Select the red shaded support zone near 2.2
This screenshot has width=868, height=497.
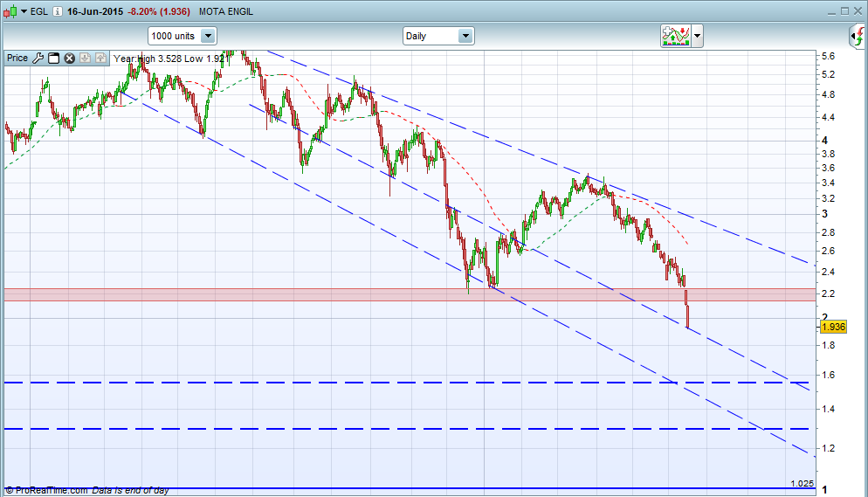[410, 294]
